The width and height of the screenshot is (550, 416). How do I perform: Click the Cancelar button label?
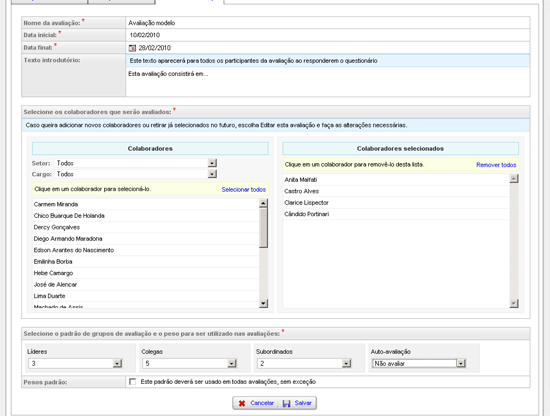[x=262, y=403]
